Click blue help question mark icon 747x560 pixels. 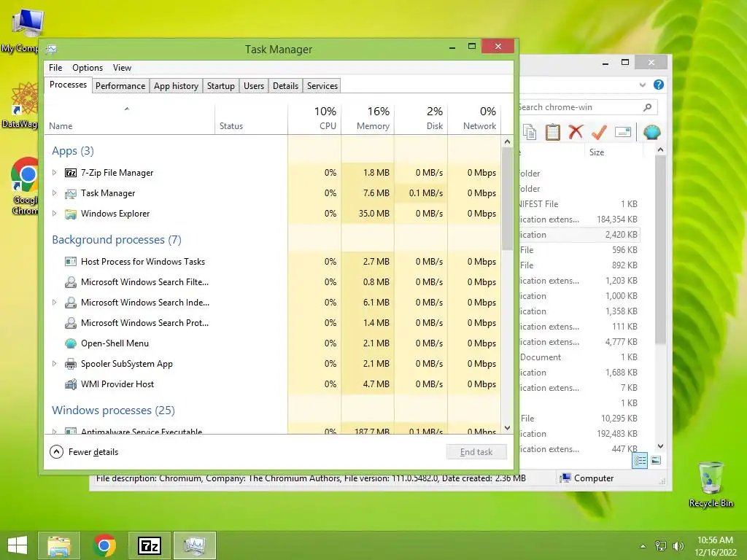pyautogui.click(x=659, y=85)
